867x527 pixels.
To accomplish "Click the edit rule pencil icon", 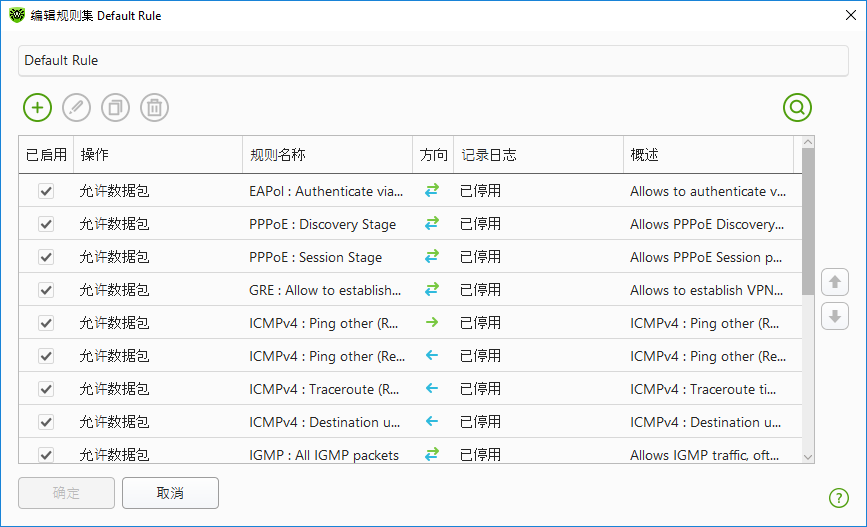I will pyautogui.click(x=76, y=107).
